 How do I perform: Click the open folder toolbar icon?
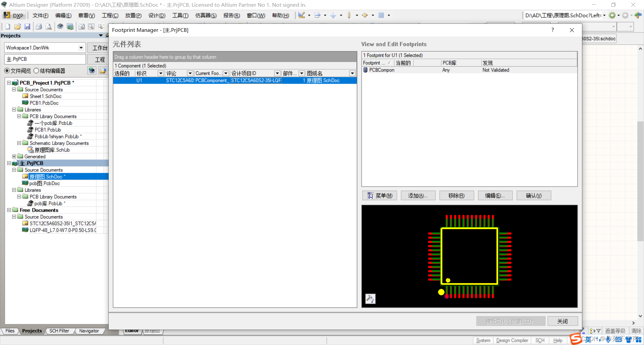(x=17, y=26)
